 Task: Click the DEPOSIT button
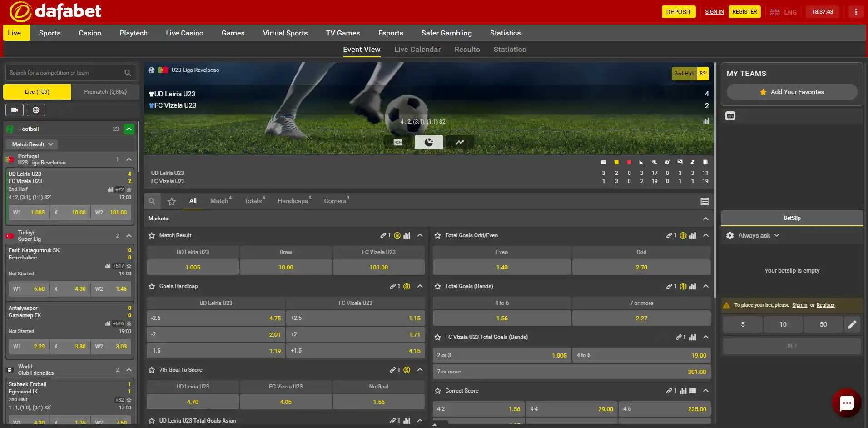(679, 12)
